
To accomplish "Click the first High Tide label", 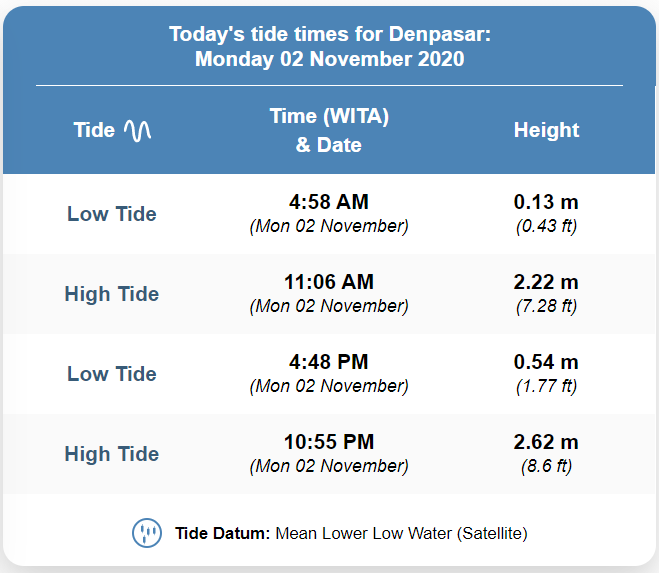I will point(112,294).
